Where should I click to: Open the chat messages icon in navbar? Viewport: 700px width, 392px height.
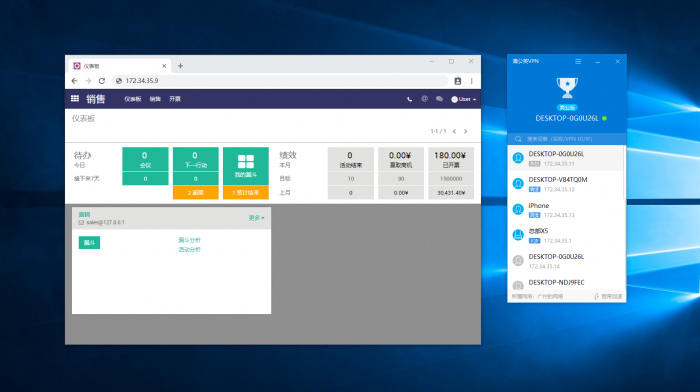click(x=439, y=99)
